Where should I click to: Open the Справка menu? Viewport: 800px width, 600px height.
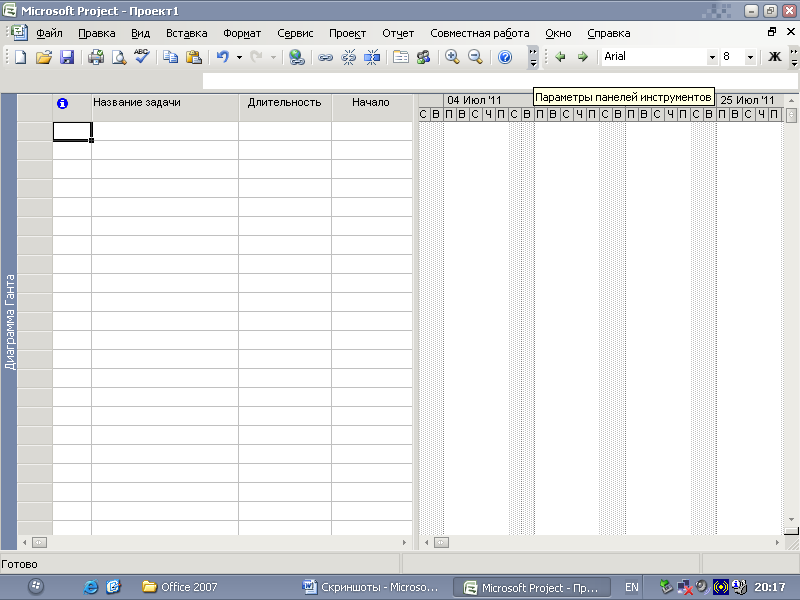point(609,33)
